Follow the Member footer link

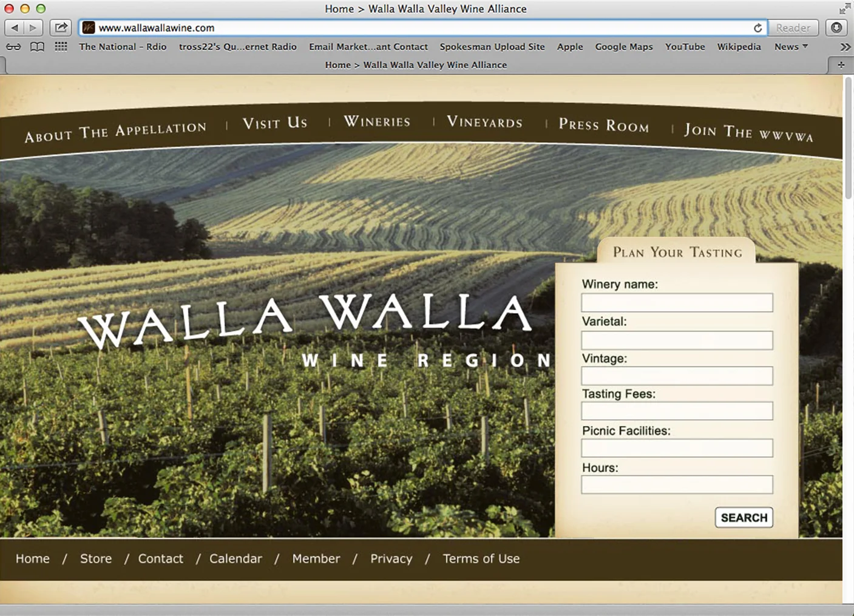pyautogui.click(x=316, y=559)
